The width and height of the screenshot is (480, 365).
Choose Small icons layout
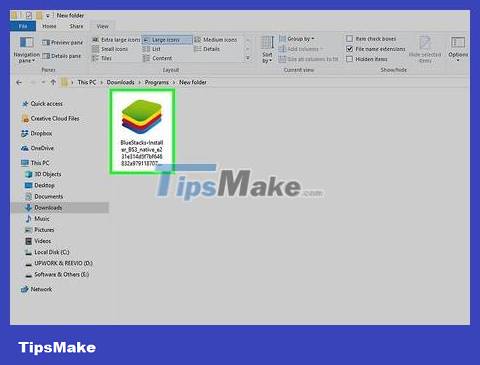coord(110,49)
